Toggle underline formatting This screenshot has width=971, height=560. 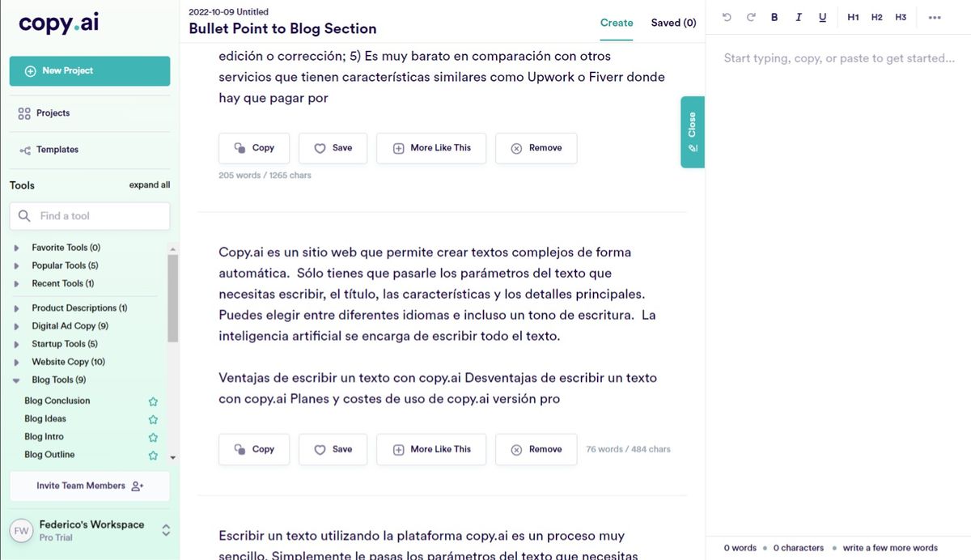823,17
